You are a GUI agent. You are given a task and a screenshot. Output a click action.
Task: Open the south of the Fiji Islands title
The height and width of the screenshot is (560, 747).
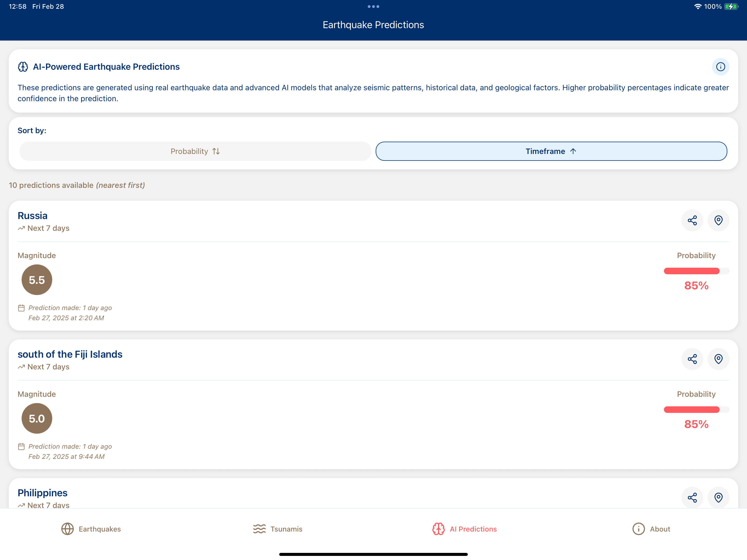70,354
